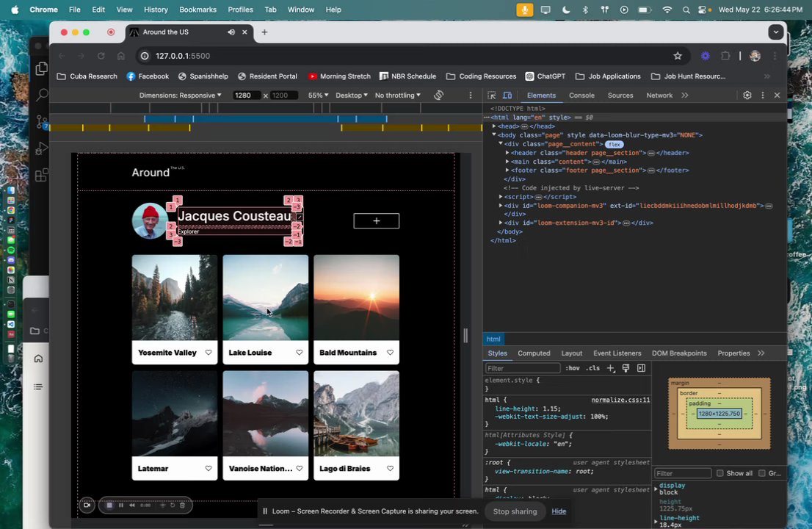Open the No throttling dropdown
Viewport: 812px width, 529px height.
pyautogui.click(x=397, y=96)
